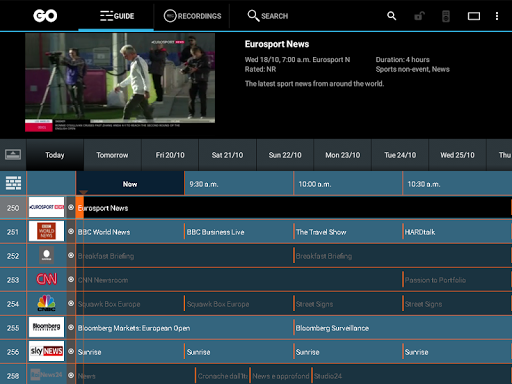Open the magnifier search icon in top bar
Screen dimensions: 512x384
[x=391, y=16]
